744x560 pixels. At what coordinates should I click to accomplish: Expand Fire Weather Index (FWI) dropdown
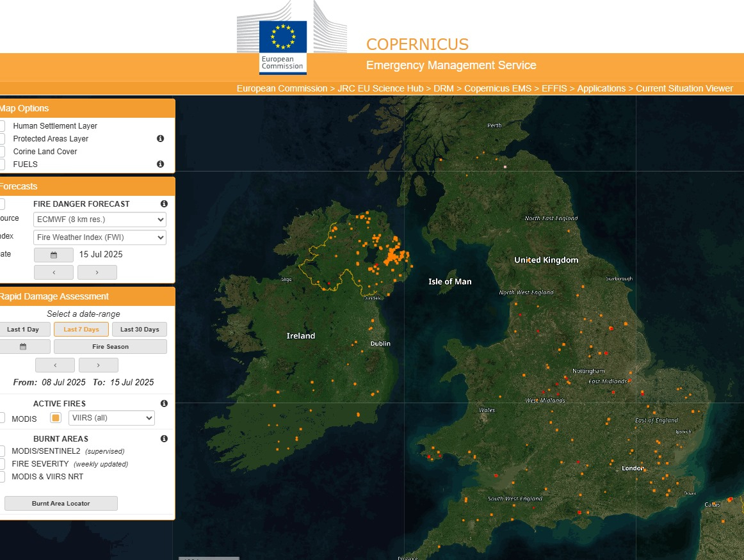[99, 237]
